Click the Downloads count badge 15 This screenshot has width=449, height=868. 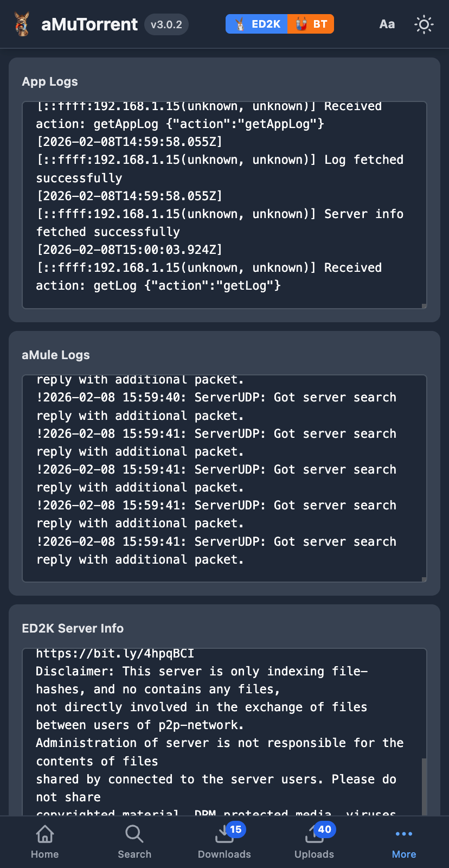click(235, 829)
